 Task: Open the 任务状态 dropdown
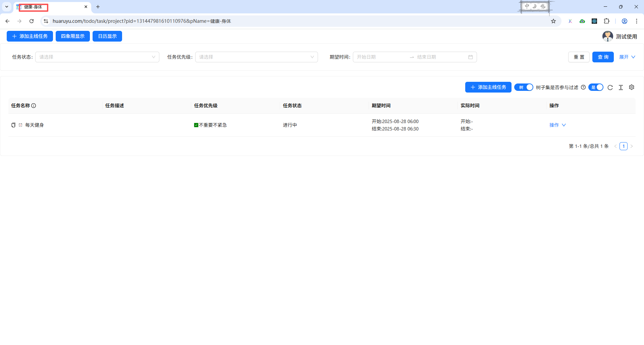97,57
